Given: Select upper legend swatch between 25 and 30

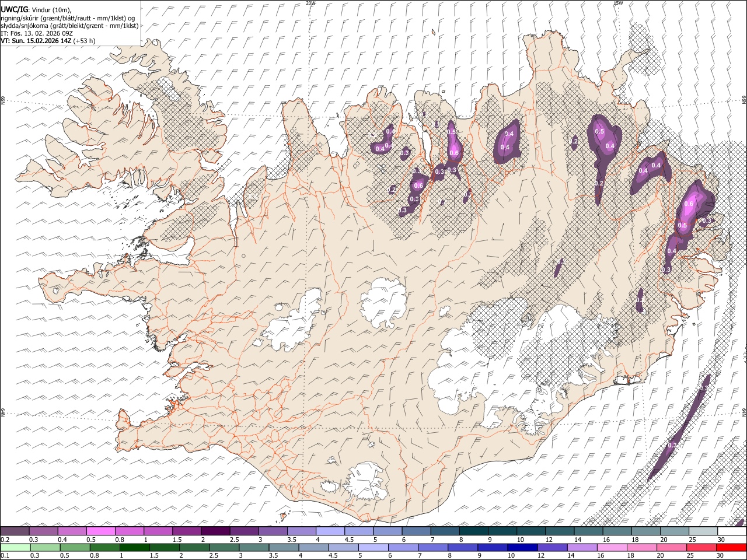Looking at the screenshot, I should [x=703, y=531].
